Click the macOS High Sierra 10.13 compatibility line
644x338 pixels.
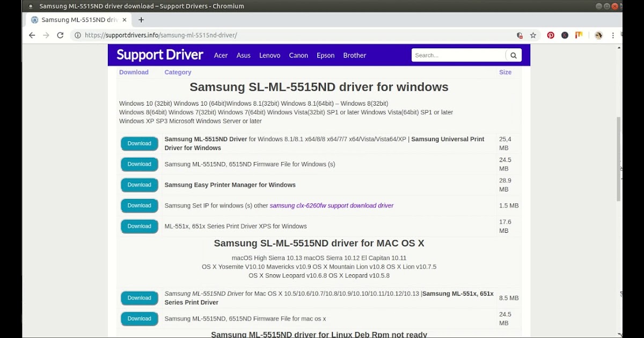pos(319,258)
